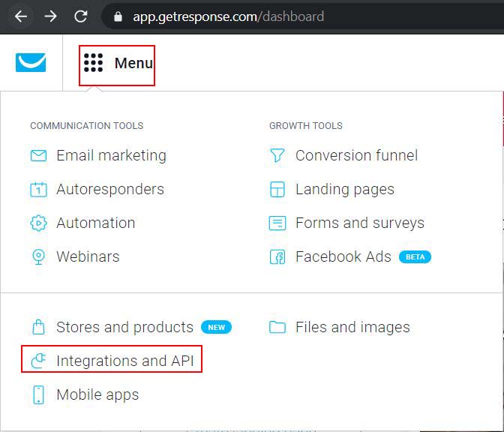This screenshot has width=504, height=432.
Task: Click the Email marketing envelope icon
Action: pyautogui.click(x=38, y=155)
